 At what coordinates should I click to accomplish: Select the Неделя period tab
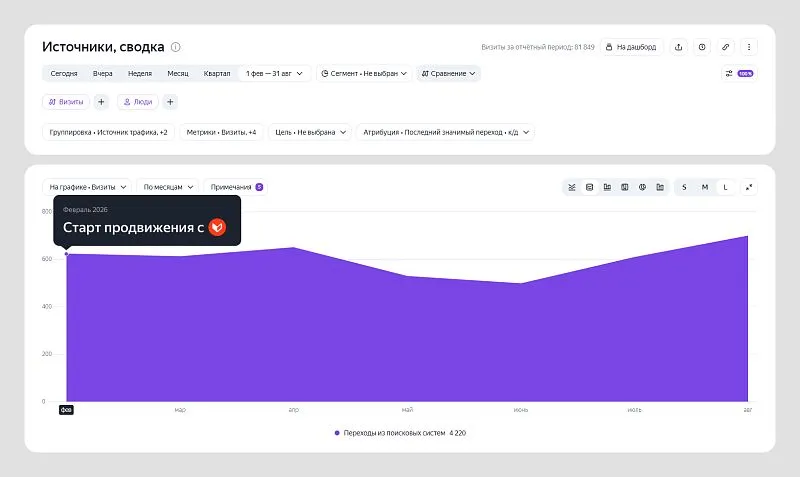click(x=140, y=73)
